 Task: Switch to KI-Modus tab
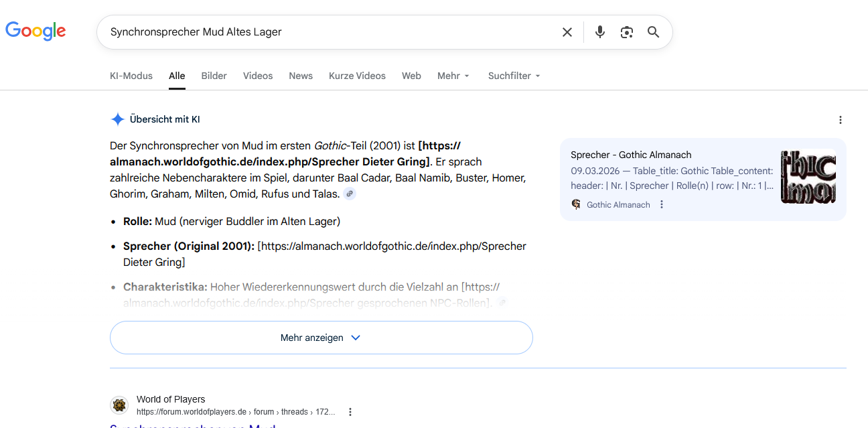click(x=131, y=76)
